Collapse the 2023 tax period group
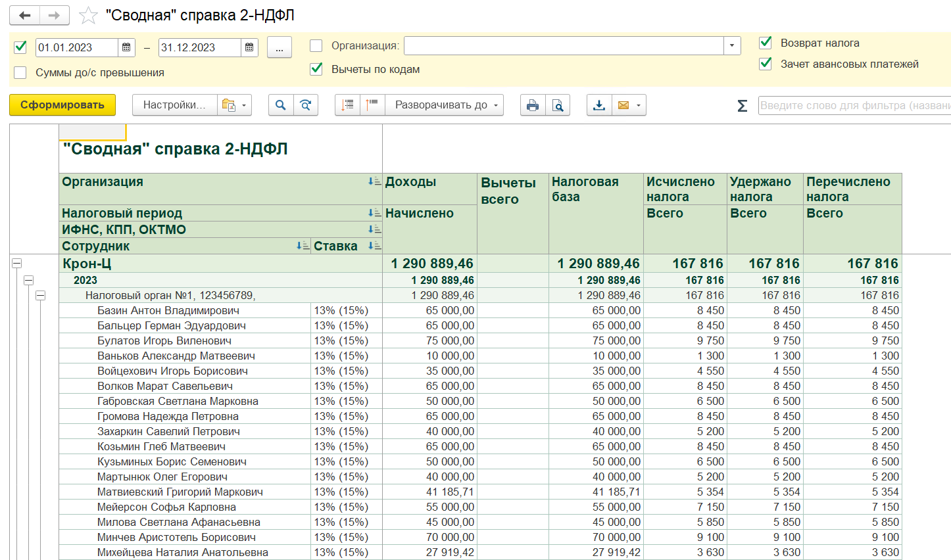951x560 pixels. pyautogui.click(x=28, y=280)
